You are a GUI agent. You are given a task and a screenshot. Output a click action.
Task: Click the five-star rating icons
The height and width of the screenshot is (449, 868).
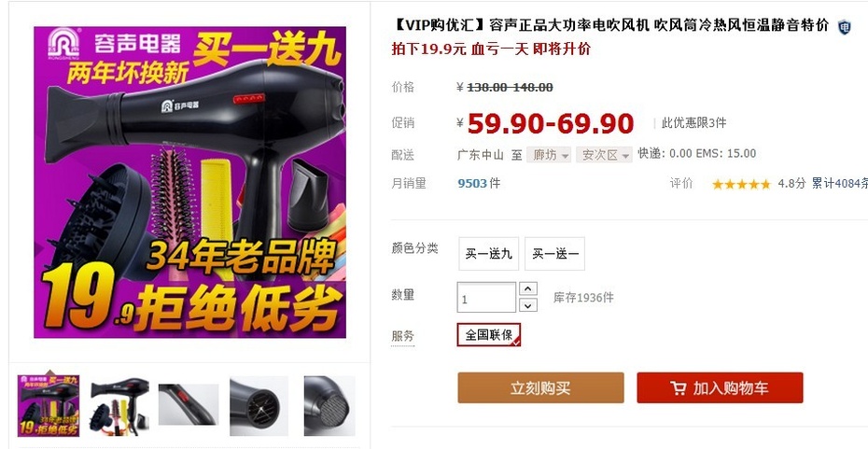pos(741,185)
